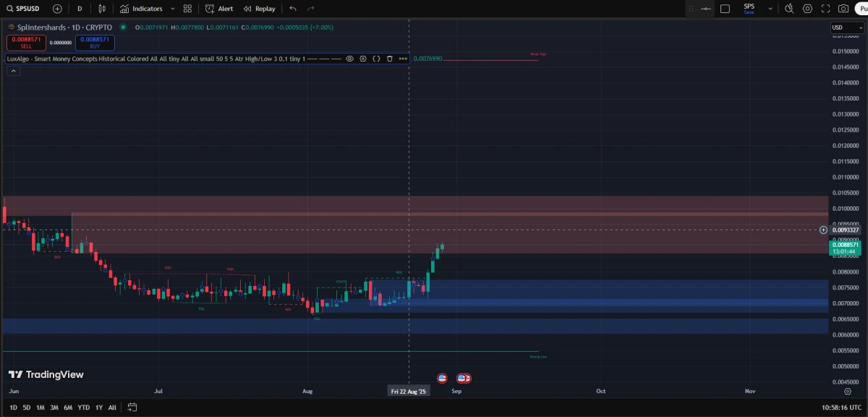Click the blue BUY 0.0088571 button
The width and height of the screenshot is (868, 417).
coord(95,43)
